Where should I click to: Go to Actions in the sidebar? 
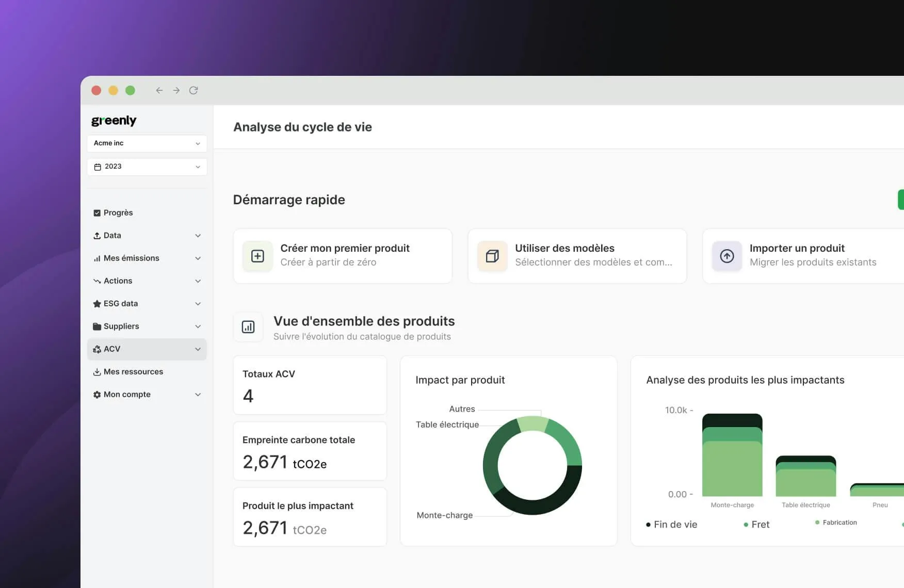pyautogui.click(x=147, y=281)
